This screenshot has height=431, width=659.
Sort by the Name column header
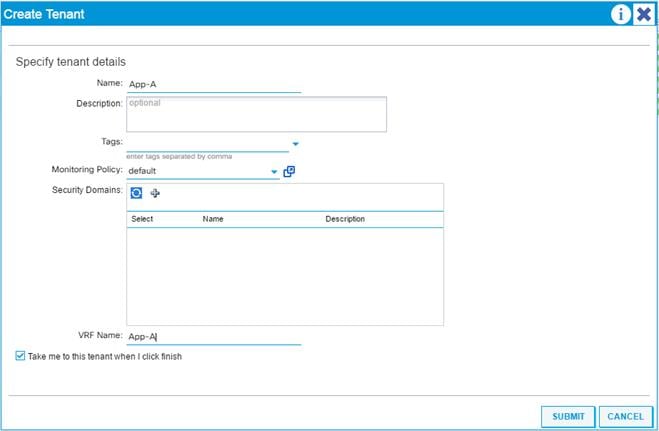pos(213,219)
